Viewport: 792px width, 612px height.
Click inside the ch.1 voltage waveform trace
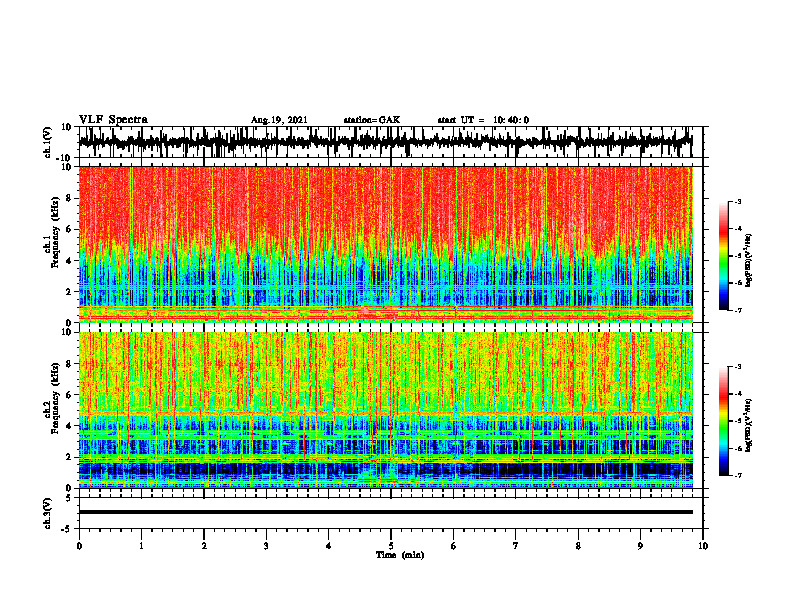[385, 142]
